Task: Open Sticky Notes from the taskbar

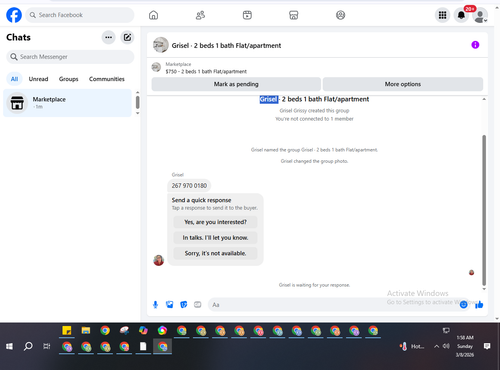Action: (x=67, y=331)
